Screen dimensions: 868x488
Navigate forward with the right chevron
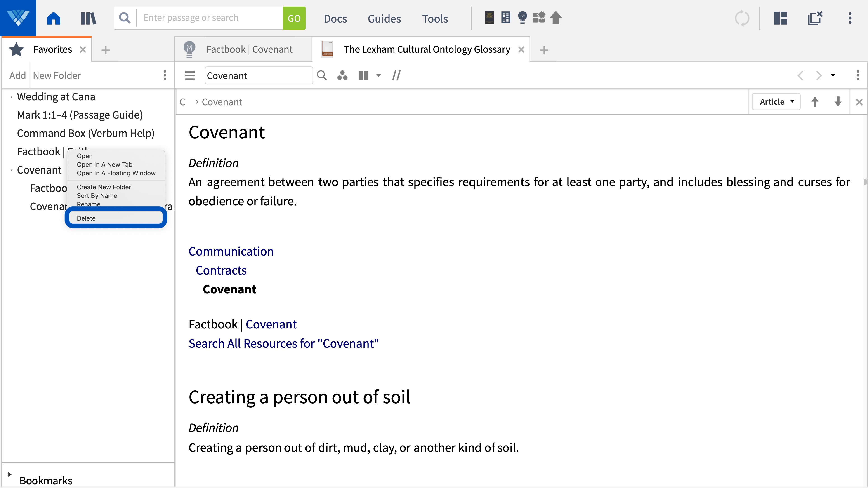819,75
